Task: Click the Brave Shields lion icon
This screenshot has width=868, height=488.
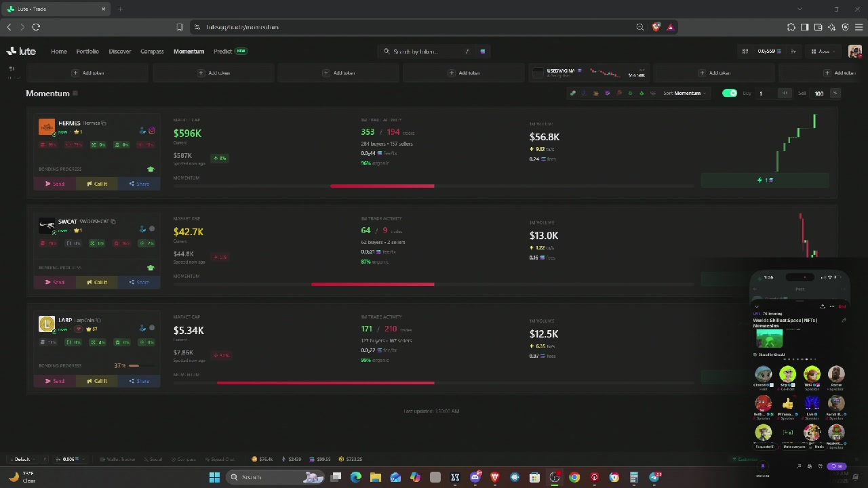Action: (x=656, y=27)
